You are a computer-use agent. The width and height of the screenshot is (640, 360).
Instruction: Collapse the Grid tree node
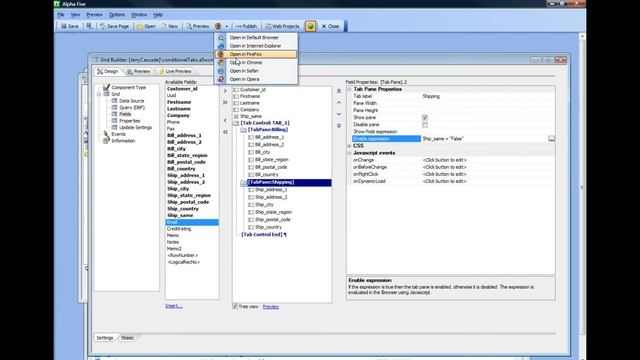99,94
